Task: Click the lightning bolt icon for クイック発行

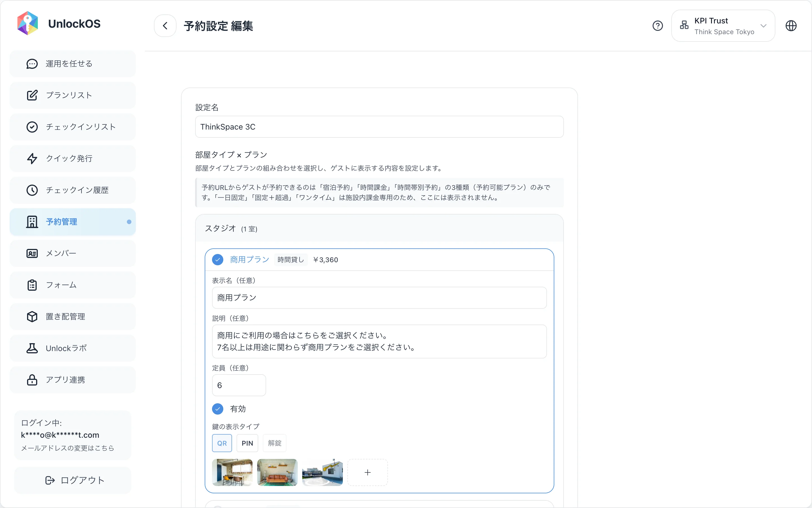Action: pyautogui.click(x=32, y=159)
